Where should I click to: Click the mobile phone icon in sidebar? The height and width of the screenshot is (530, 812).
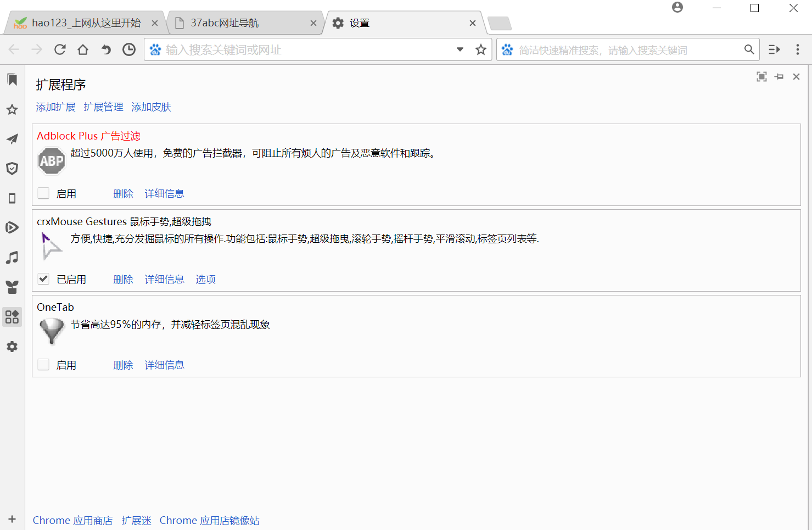[x=12, y=198]
